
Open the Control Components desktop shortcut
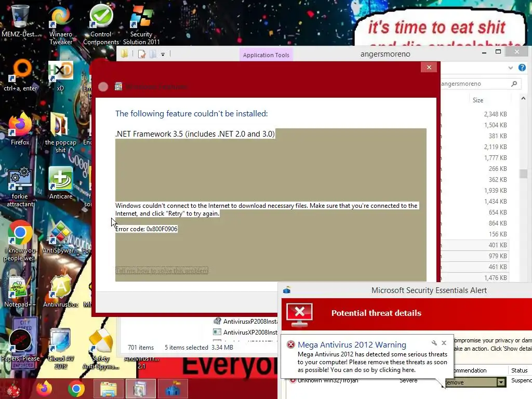click(x=101, y=24)
